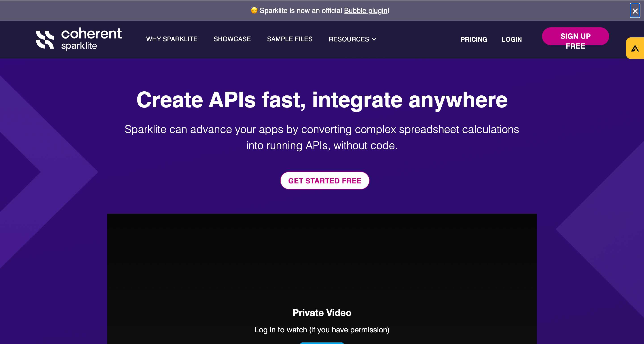
Task: Open the yellow side widget icon
Action: tap(635, 48)
